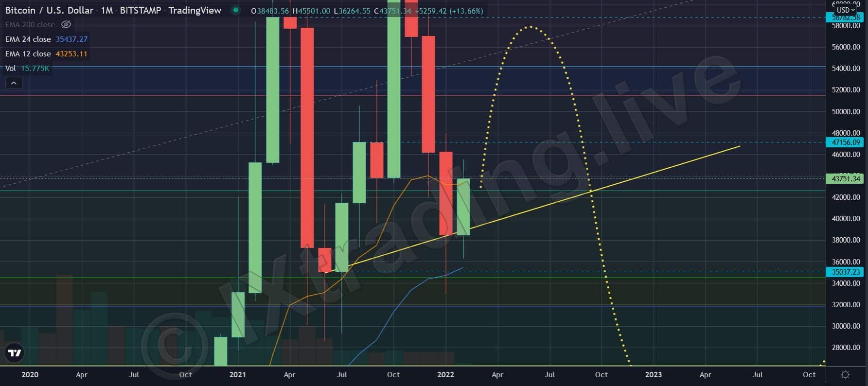
Task: Click the current price label 43751.34 on axis
Action: tap(846, 179)
